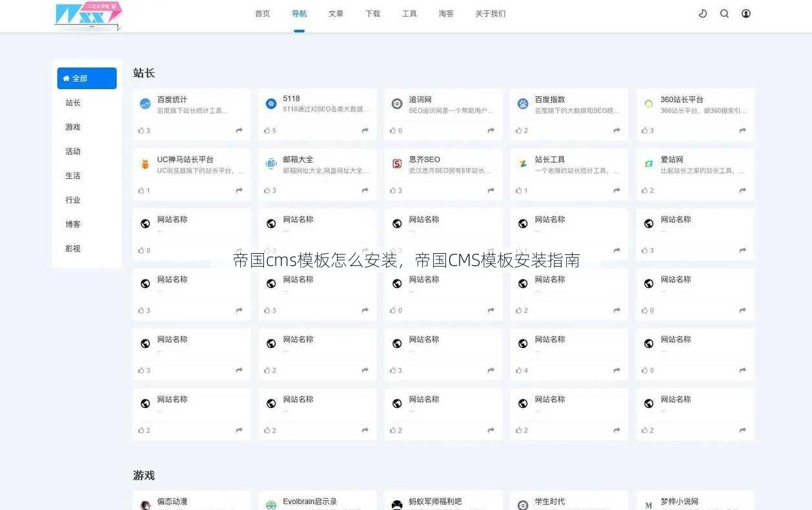Select 活动 sidebar category
Viewport: 812px width, 510px height.
[73, 151]
